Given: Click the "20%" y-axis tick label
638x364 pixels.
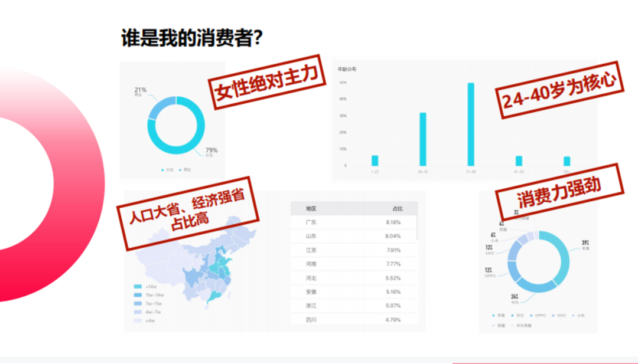Looking at the screenshot, I should coord(343,132).
